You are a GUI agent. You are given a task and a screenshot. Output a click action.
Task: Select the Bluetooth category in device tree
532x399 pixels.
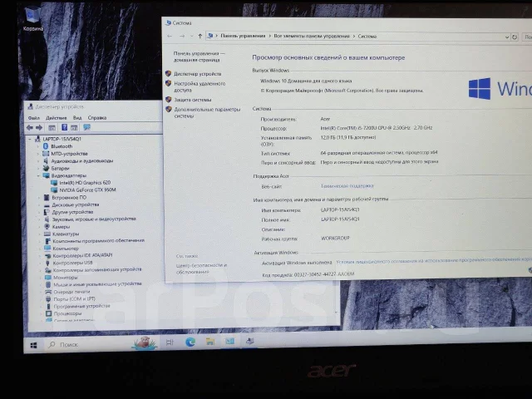[62, 146]
